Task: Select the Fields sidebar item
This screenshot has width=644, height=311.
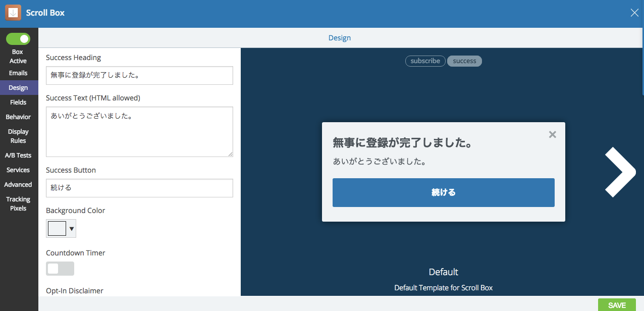Action: pyautogui.click(x=18, y=102)
